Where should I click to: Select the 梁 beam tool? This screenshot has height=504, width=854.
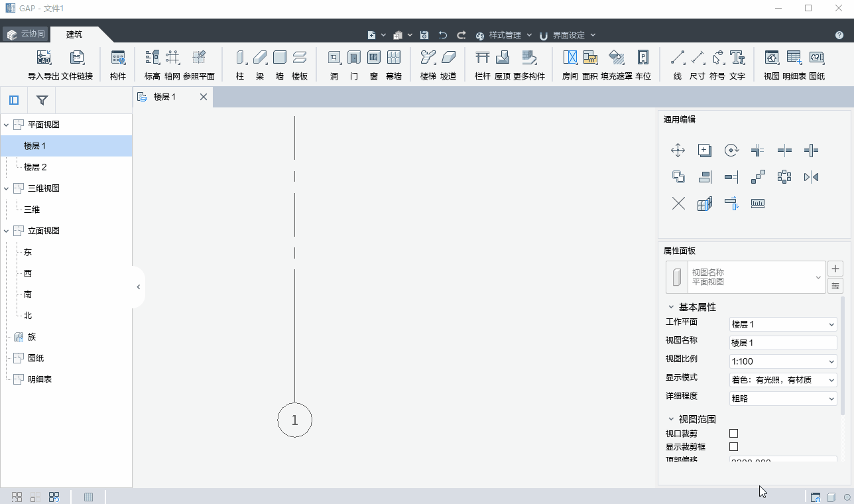pyautogui.click(x=260, y=65)
